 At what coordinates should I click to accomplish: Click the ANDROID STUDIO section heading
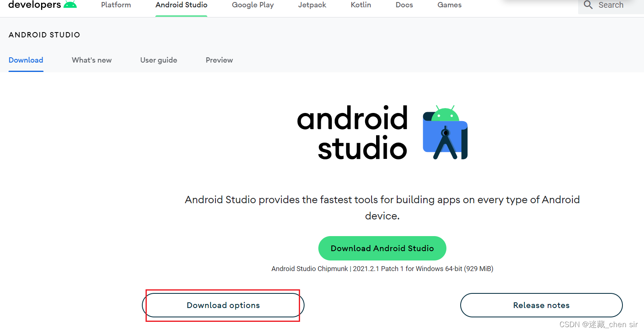click(44, 35)
